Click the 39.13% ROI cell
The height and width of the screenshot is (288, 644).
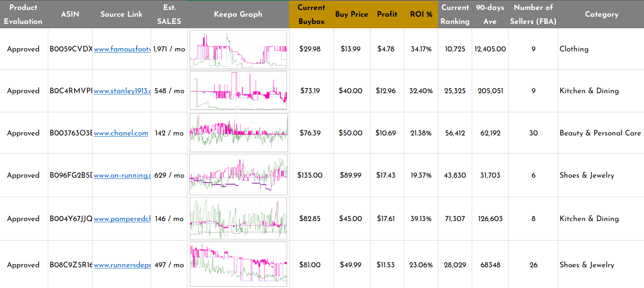pyautogui.click(x=421, y=219)
